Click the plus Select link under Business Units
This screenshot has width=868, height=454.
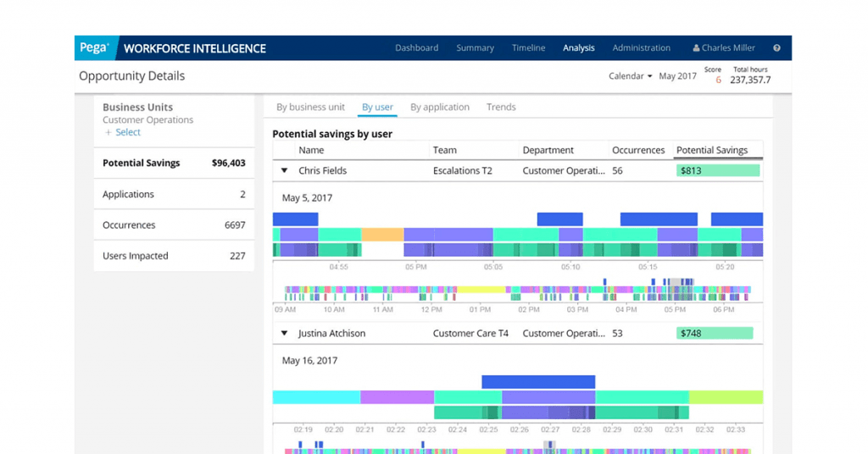[123, 132]
